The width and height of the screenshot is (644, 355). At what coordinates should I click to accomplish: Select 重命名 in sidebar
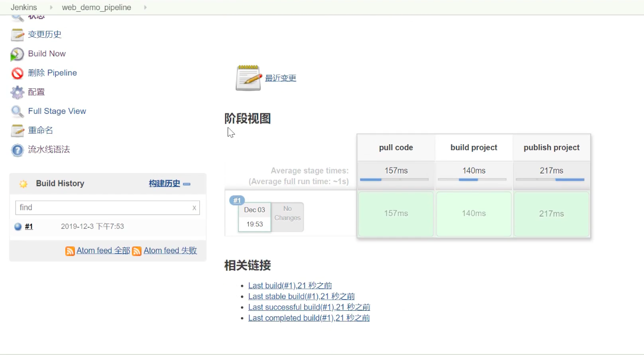pyautogui.click(x=40, y=130)
